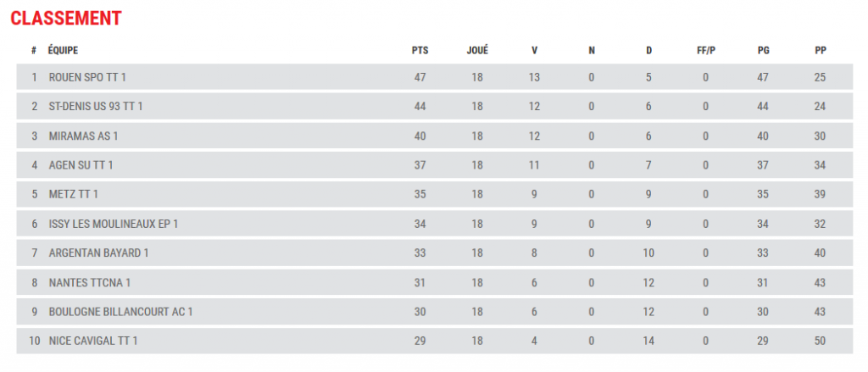Sort by the PTS column header
The height and width of the screenshot is (372, 868).
(420, 50)
